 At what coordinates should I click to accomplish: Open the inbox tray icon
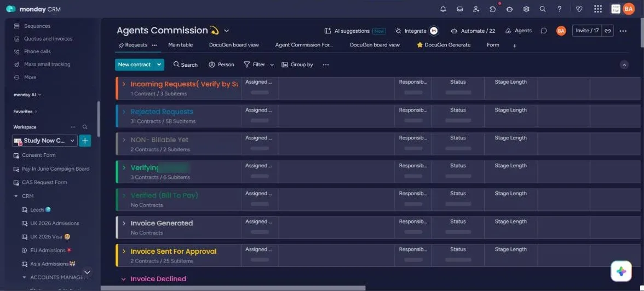(x=459, y=9)
